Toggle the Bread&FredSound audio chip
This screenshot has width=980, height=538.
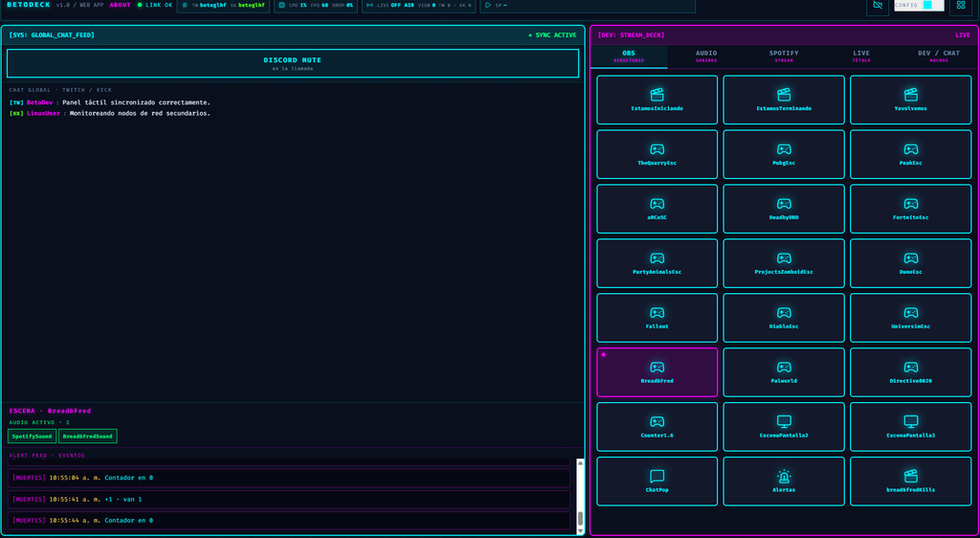tap(87, 437)
